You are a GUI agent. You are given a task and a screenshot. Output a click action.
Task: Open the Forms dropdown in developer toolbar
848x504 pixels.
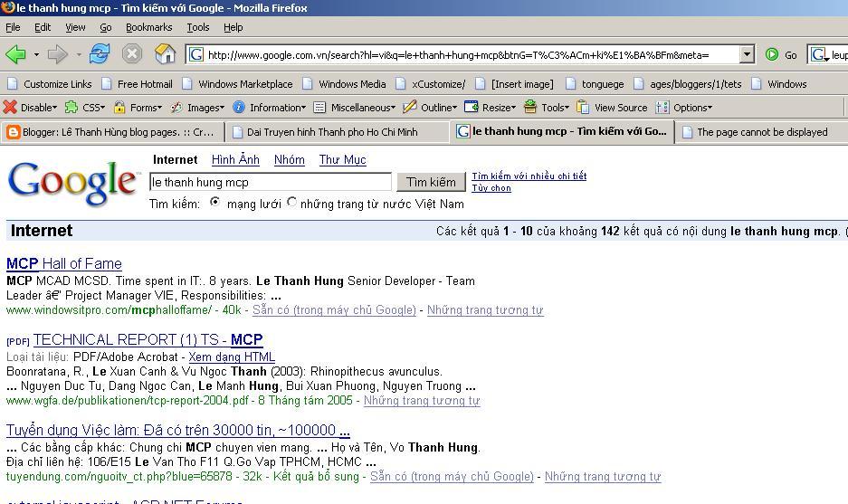(138, 108)
